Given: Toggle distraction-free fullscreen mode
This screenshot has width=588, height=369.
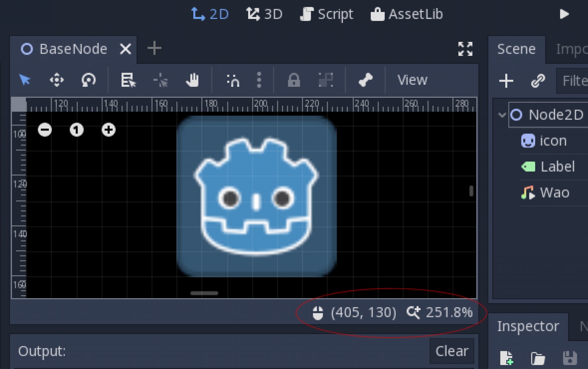Looking at the screenshot, I should coord(465,49).
